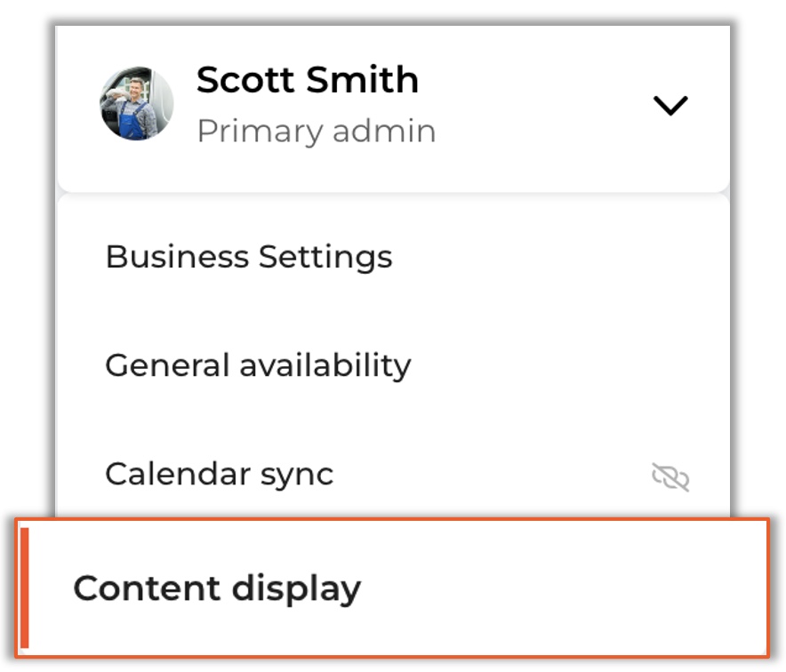Collapse the profile dropdown using down arrow
The width and height of the screenshot is (786, 672).
[670, 105]
